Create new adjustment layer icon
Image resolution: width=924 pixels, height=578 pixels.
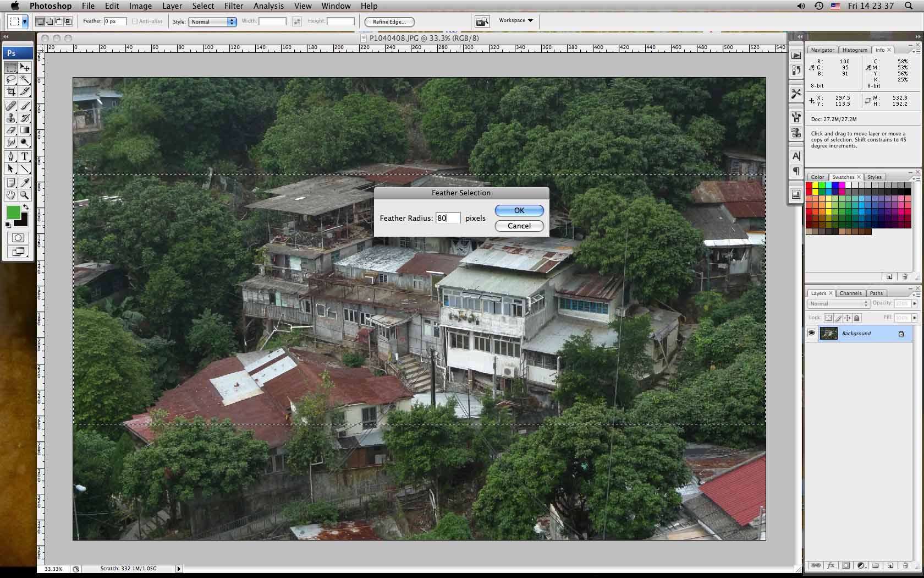[861, 565]
